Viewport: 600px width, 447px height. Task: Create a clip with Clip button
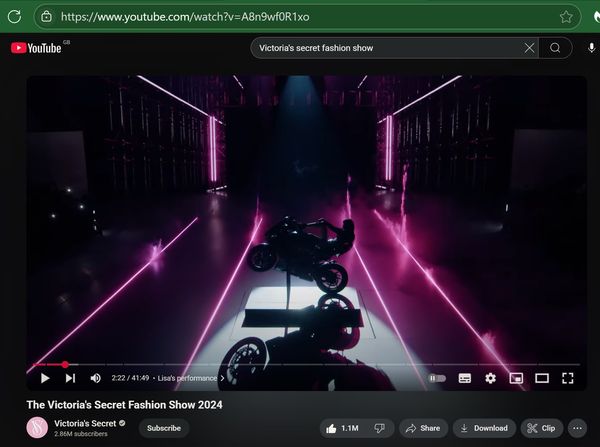pyautogui.click(x=541, y=428)
